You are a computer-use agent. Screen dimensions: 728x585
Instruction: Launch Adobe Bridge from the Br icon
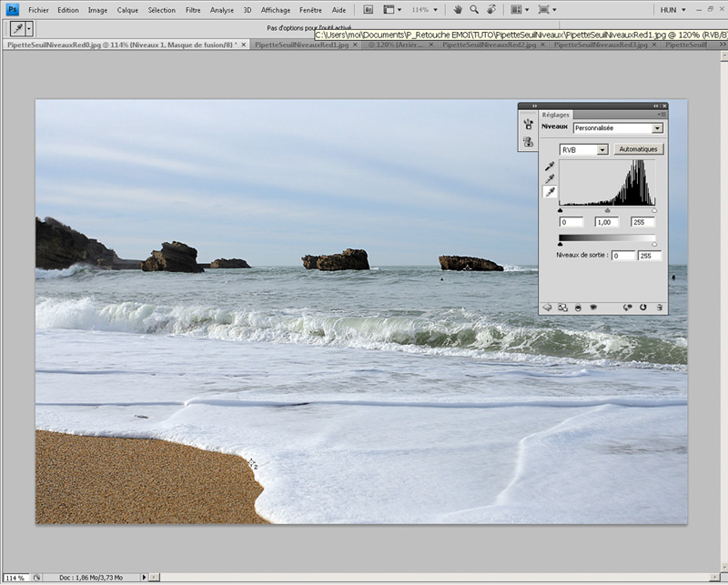click(369, 10)
